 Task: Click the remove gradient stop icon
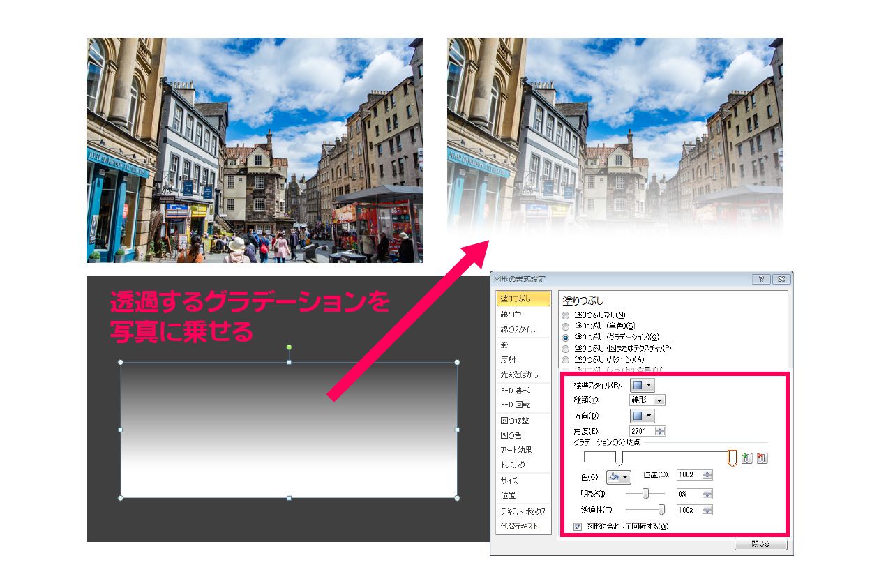(763, 456)
